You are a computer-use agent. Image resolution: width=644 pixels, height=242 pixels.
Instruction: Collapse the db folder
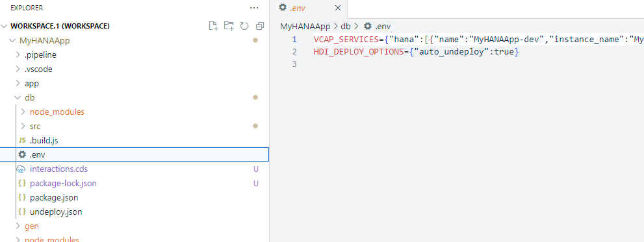point(18,97)
